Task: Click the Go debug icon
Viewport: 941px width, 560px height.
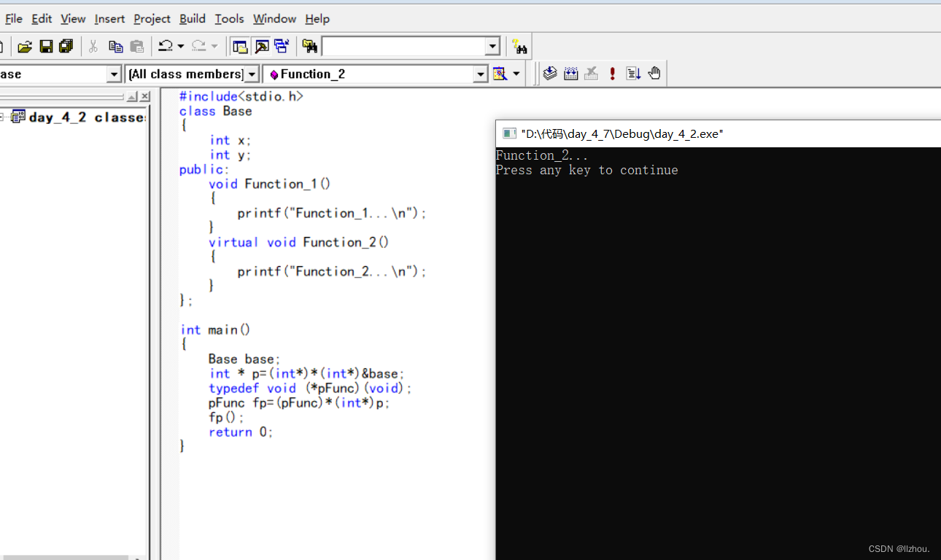Action: (633, 73)
